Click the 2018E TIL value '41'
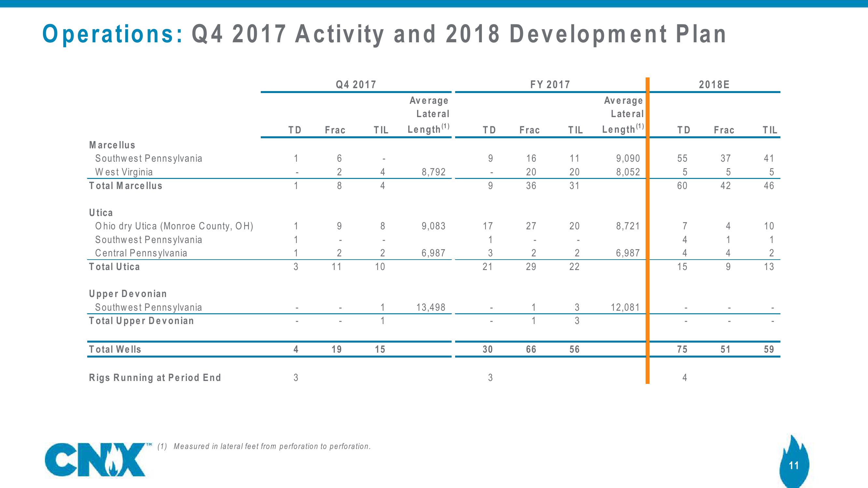This screenshot has width=868, height=488. point(769,158)
